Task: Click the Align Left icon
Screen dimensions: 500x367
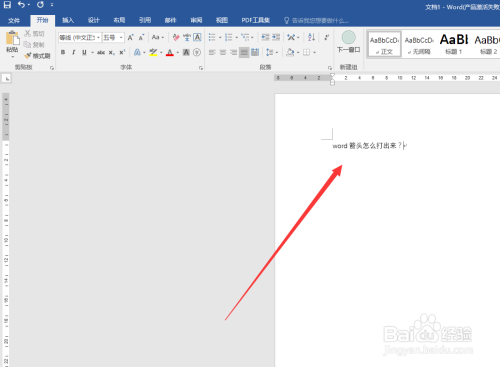Action: point(212,52)
